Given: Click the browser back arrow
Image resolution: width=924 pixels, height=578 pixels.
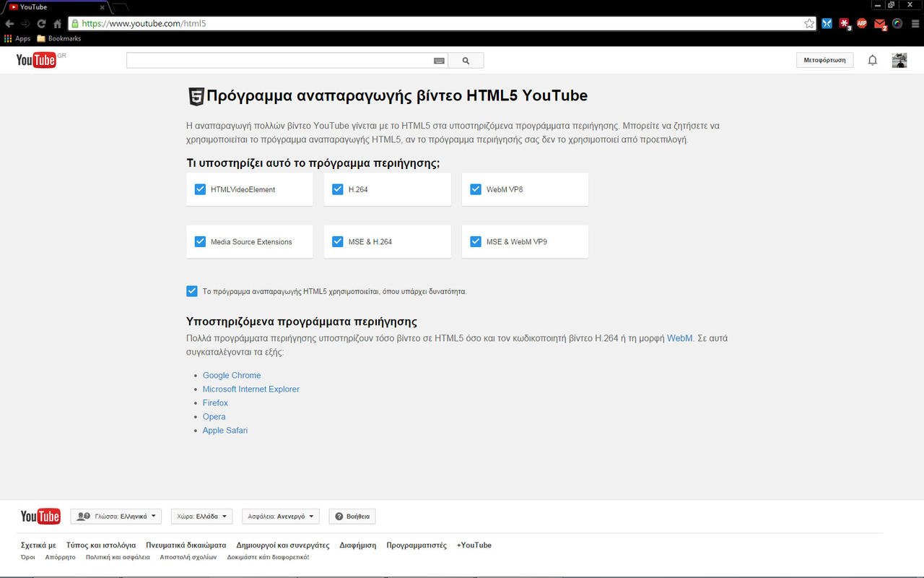Looking at the screenshot, I should 9,23.
